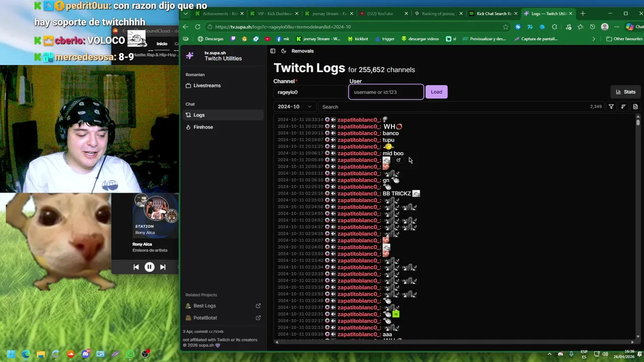Open the browser history clock icon
This screenshot has width=644, height=362.
592,27
